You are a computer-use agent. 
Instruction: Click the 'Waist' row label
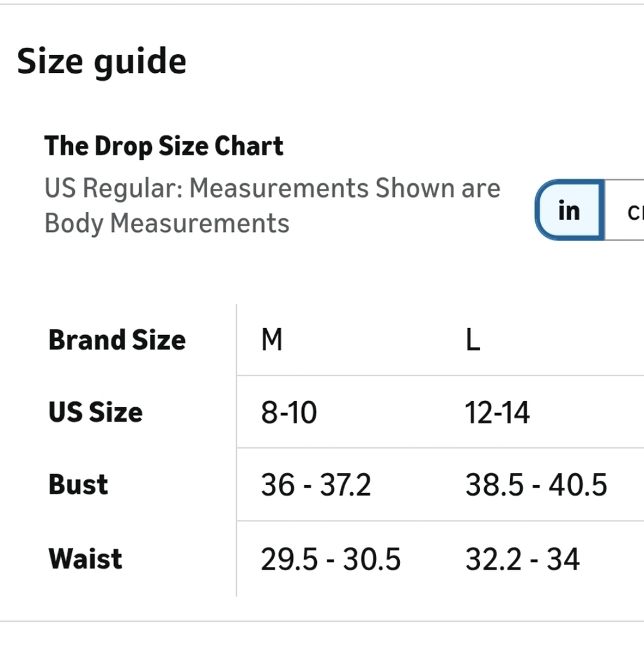tap(85, 559)
